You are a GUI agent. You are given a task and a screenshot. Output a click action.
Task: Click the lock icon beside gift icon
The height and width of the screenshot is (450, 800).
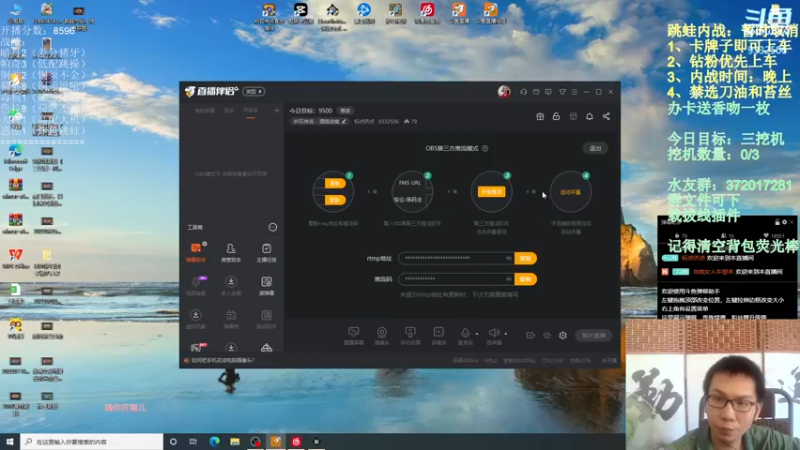click(x=556, y=116)
